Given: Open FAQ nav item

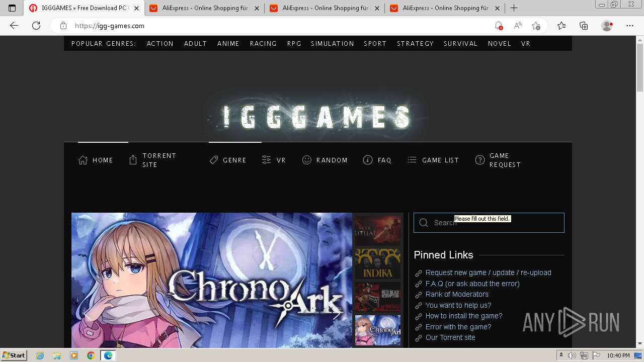Looking at the screenshot, I should point(377,160).
